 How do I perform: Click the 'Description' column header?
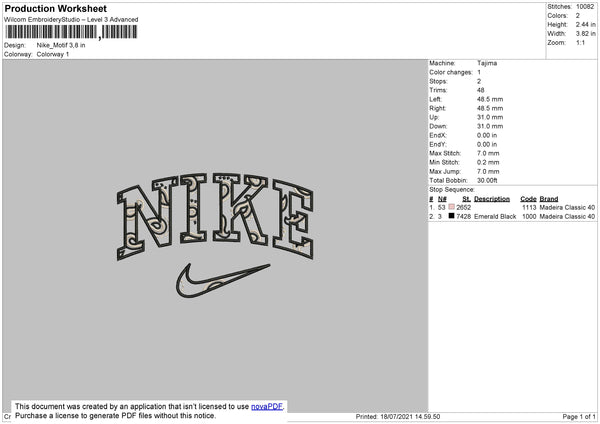492,199
